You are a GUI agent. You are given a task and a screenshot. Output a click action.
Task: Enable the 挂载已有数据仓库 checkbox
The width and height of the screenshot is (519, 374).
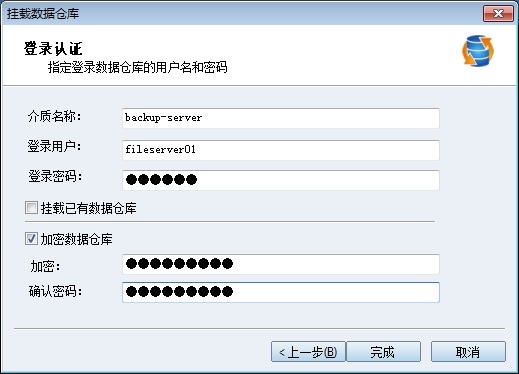click(31, 208)
